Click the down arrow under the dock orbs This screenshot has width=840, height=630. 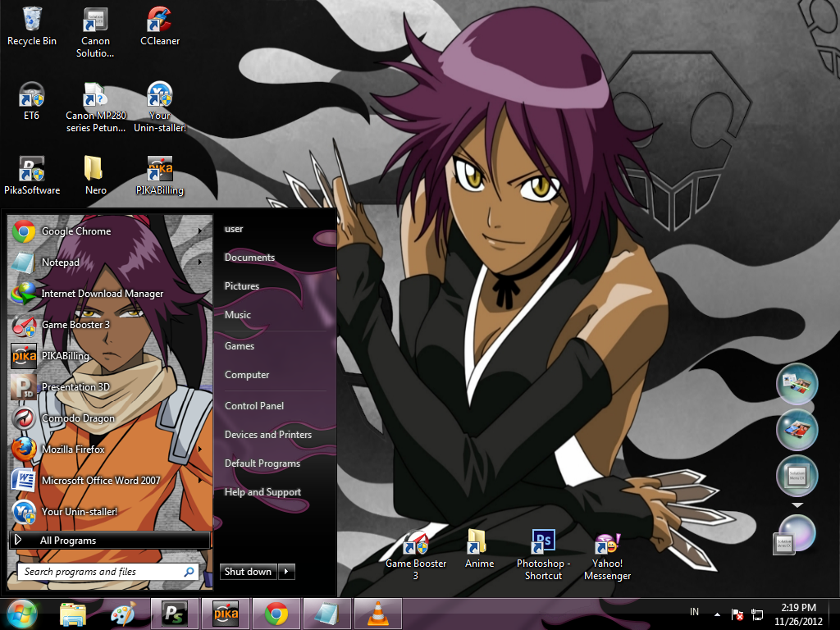coord(797,505)
